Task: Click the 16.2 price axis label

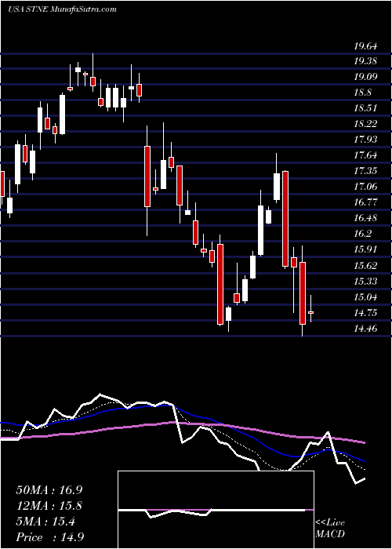Action: 362,234
